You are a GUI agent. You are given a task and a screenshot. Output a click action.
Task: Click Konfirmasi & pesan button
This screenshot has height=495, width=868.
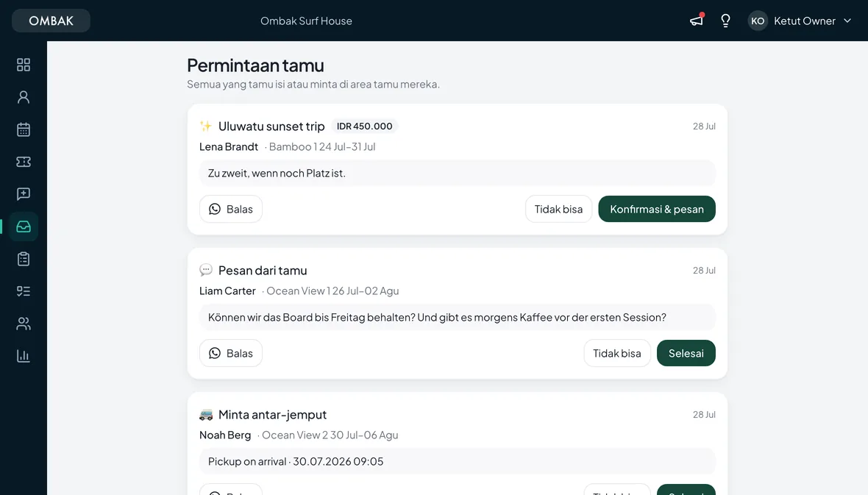coord(657,209)
